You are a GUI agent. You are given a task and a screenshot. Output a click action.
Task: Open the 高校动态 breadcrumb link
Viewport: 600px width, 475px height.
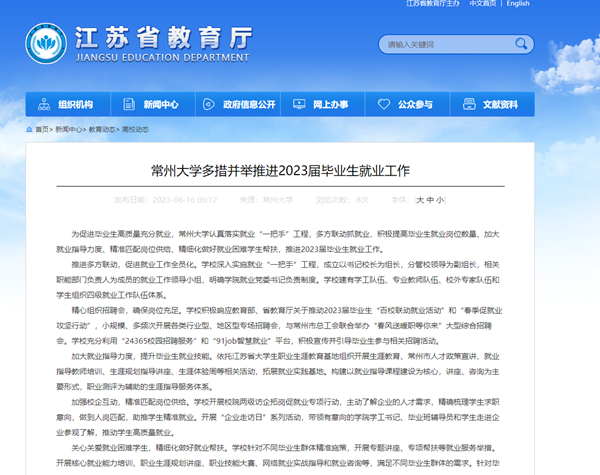tap(134, 129)
